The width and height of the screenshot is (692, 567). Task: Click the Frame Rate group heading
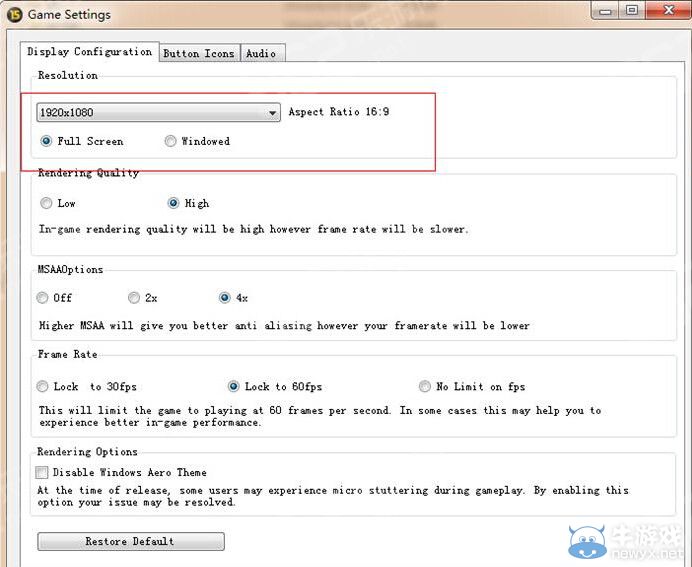pyautogui.click(x=68, y=354)
